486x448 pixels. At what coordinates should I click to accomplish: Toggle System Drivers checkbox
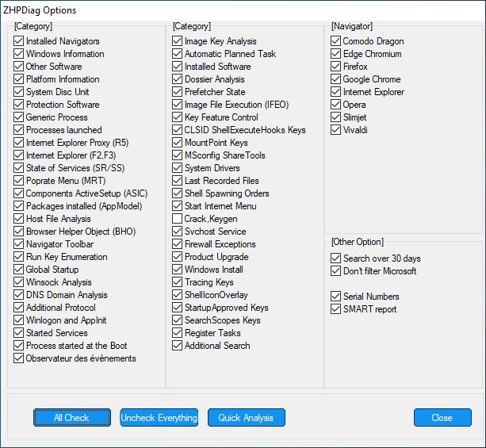177,168
